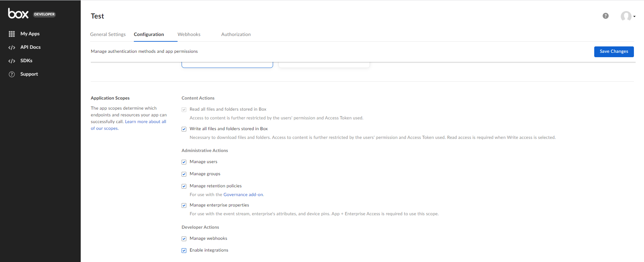Uncheck Write all files and folders checkbox
The width and height of the screenshot is (644, 262).
click(x=184, y=129)
